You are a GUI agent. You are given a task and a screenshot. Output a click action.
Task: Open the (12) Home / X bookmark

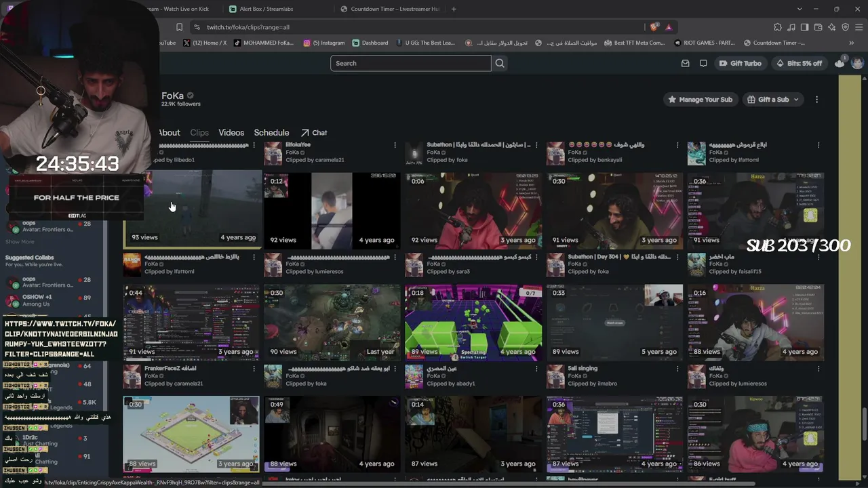(x=205, y=43)
